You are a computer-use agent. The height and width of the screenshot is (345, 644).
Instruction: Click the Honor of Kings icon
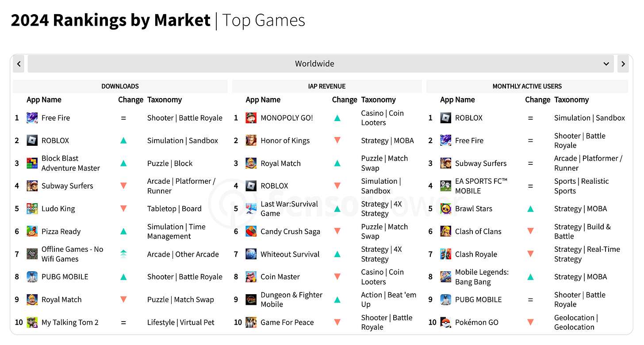[251, 140]
